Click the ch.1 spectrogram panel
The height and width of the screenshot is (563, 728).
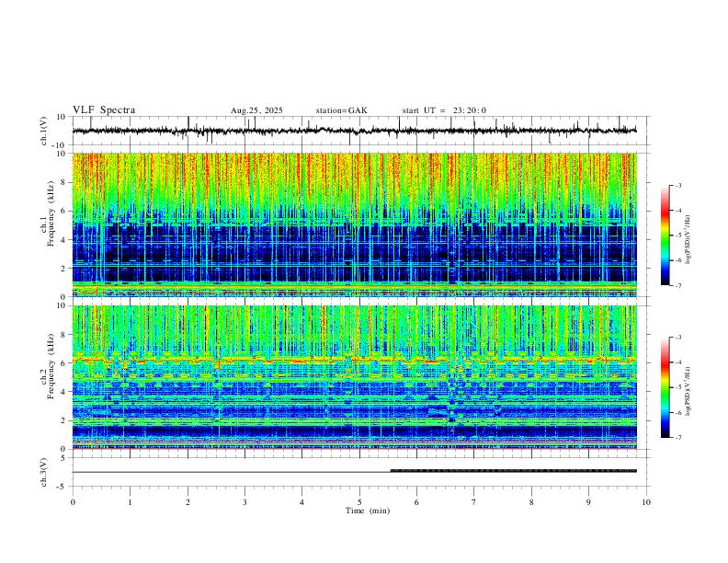354,224
